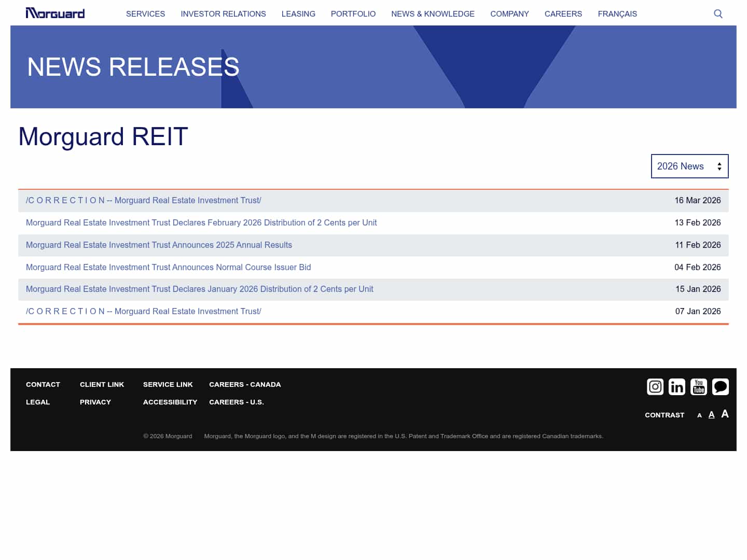Viewport: 747px width, 560px height.
Task: Open Morguard's Instagram page icon
Action: click(x=655, y=387)
